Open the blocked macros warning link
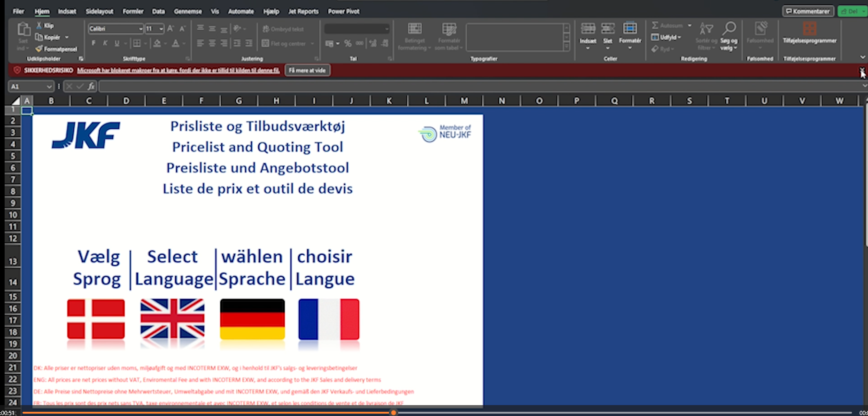868x416 pixels. point(178,71)
